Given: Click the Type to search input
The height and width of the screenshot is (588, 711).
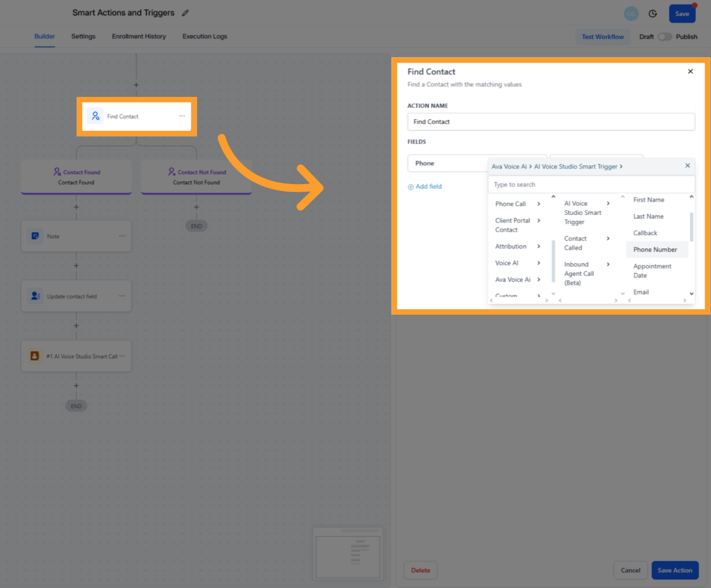Looking at the screenshot, I should (x=592, y=184).
